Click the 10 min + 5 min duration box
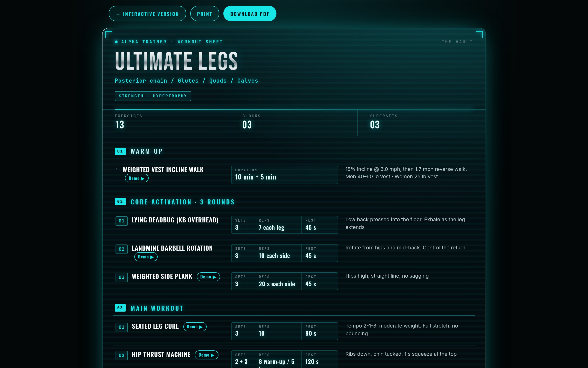The width and height of the screenshot is (588, 368). [x=285, y=175]
